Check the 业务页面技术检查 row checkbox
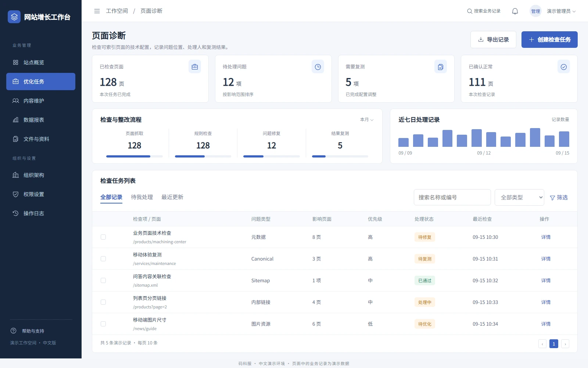Viewport: 588px width, 368px height. click(x=103, y=237)
